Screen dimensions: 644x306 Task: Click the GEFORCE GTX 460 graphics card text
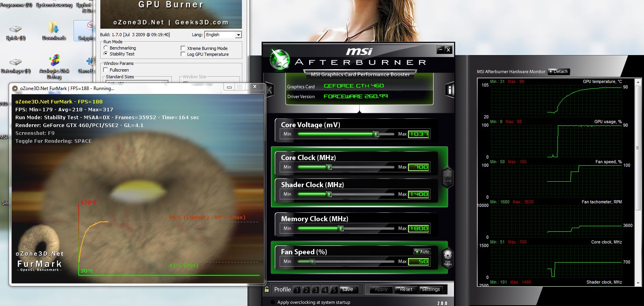[354, 86]
